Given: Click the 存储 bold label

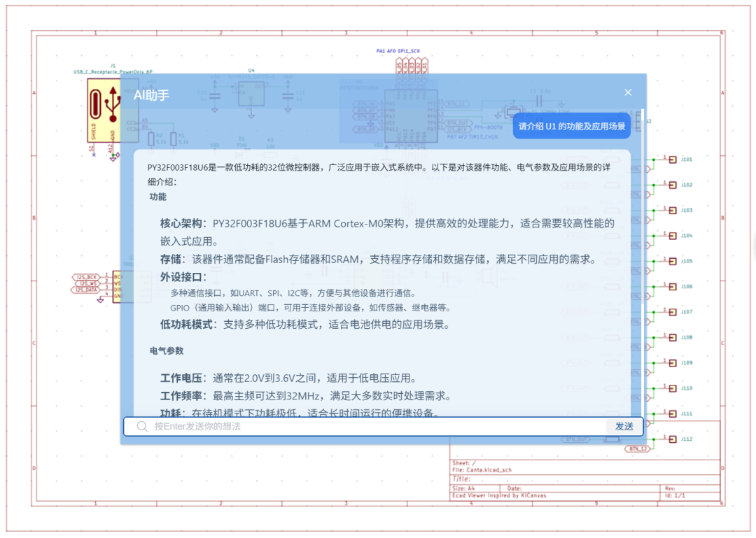Looking at the screenshot, I should click(x=171, y=260).
